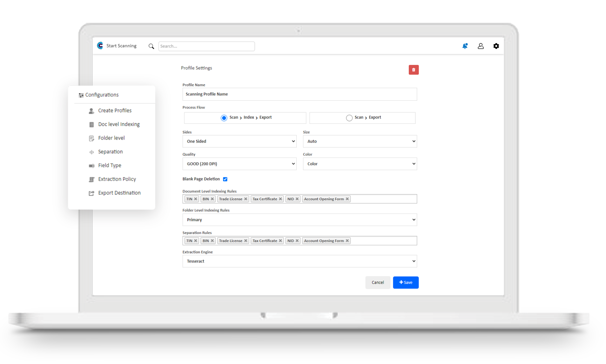Image resolution: width=606 pixels, height=364 pixels.
Task: Remove Trade License tag in Document Level Indexing Rules
Action: 246,199
